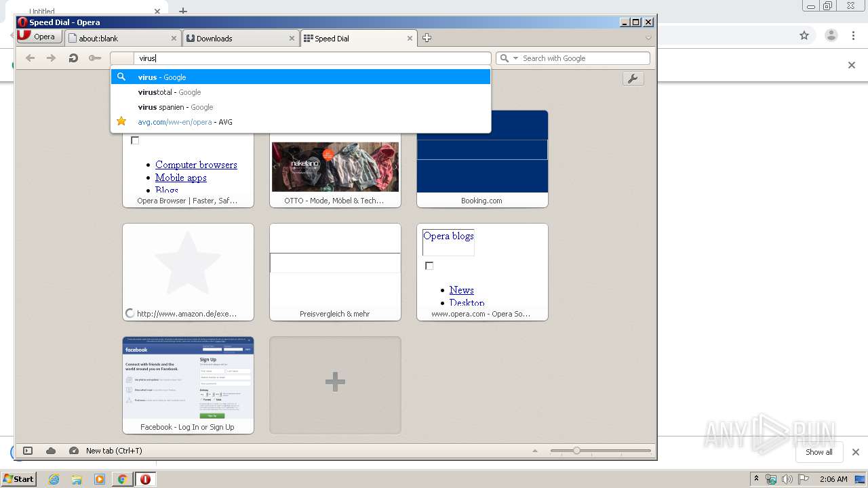Close the Speed Dial tab
The image size is (868, 488).
[410, 39]
